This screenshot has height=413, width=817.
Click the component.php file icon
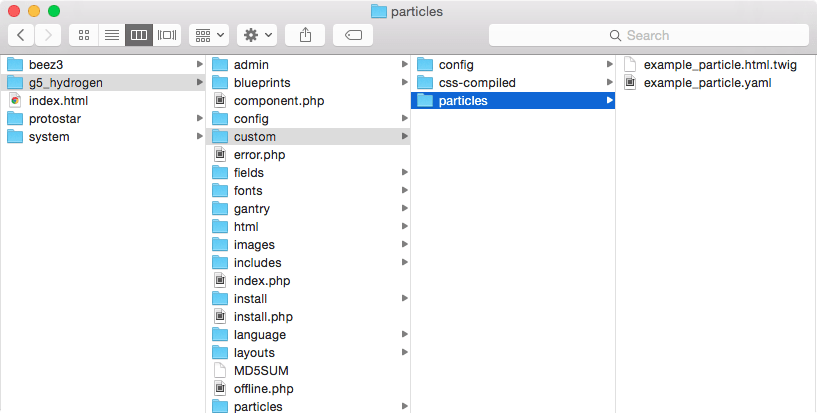(x=220, y=101)
